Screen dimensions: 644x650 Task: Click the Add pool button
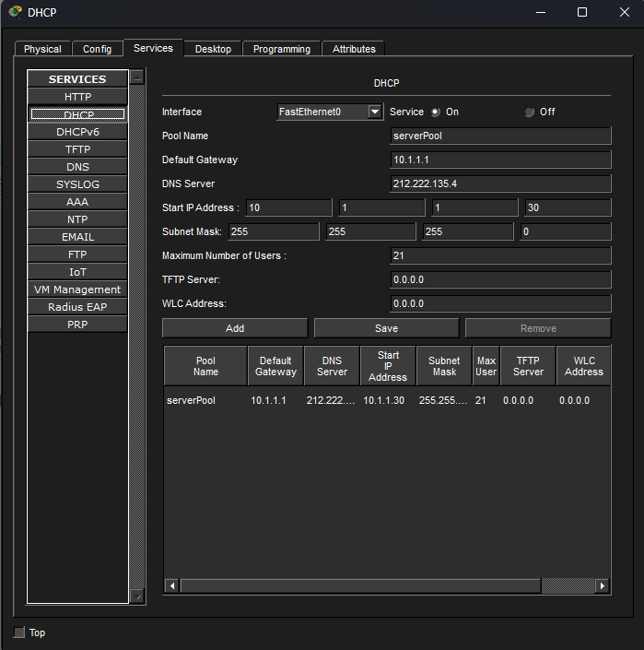click(235, 328)
